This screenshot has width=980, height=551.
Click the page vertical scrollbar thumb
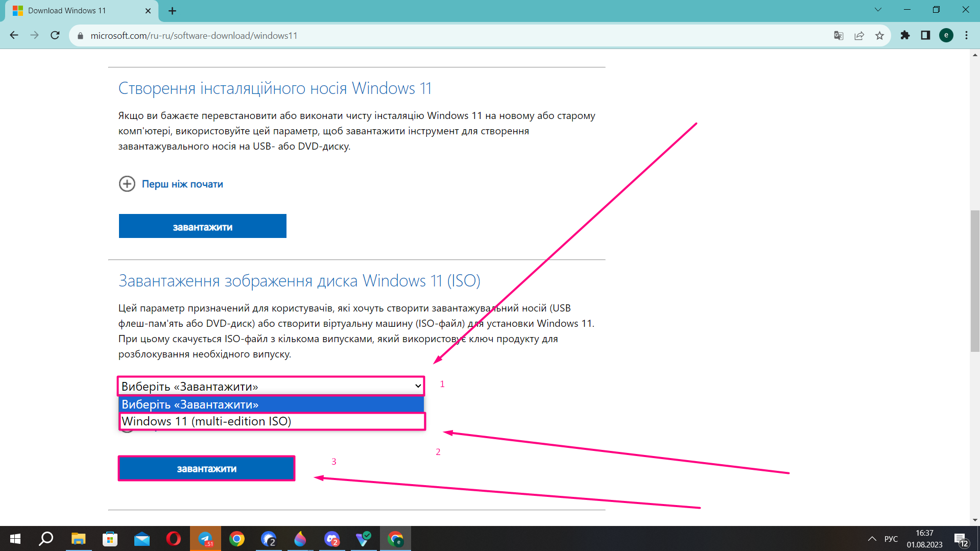pyautogui.click(x=975, y=281)
